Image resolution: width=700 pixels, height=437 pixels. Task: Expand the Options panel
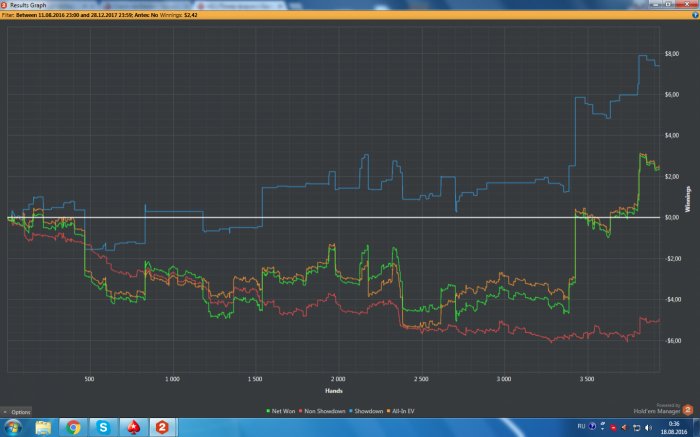pos(17,412)
